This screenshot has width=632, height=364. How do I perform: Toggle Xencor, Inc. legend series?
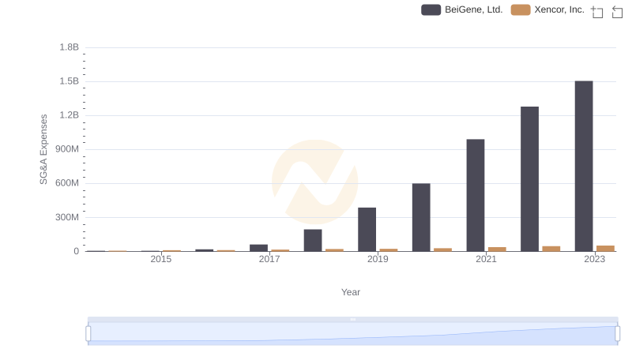tap(547, 9)
